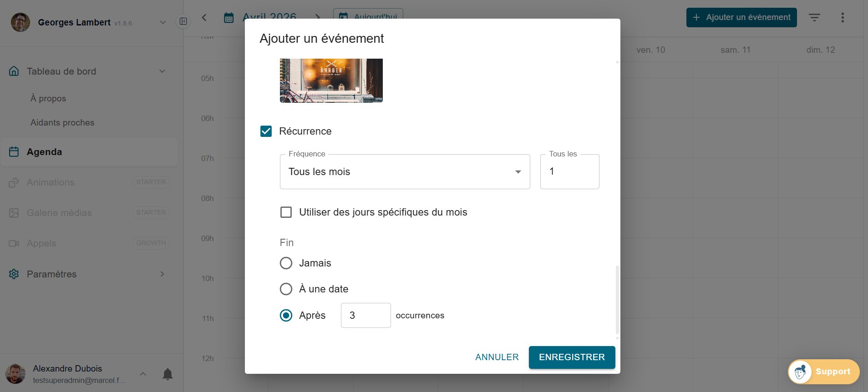Click the ENREGISTRER button
This screenshot has height=392, width=868.
pyautogui.click(x=572, y=357)
